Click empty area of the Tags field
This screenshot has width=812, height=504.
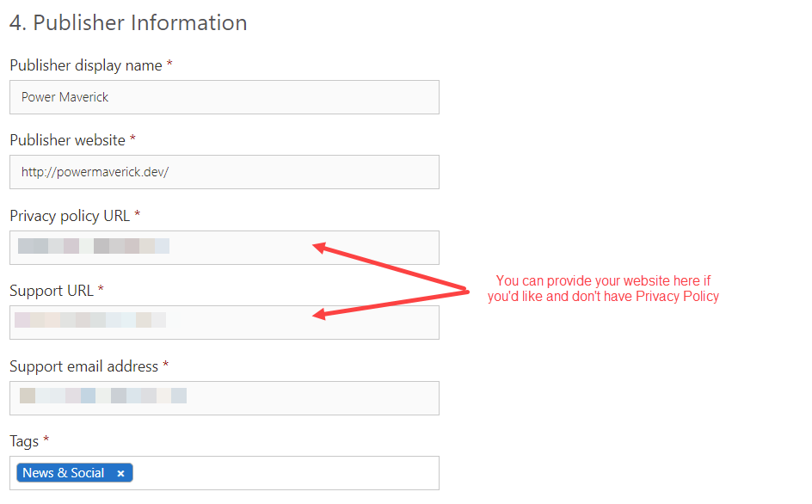pyautogui.click(x=284, y=473)
